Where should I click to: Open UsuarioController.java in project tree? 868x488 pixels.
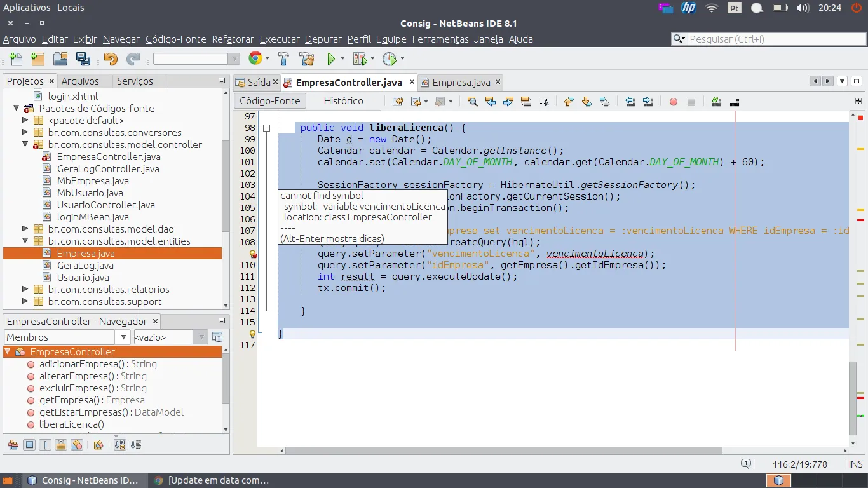(x=105, y=205)
